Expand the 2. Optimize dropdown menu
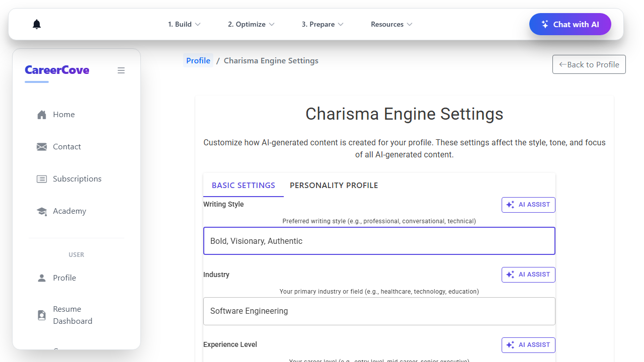Image resolution: width=644 pixels, height=362 pixels. click(251, 24)
